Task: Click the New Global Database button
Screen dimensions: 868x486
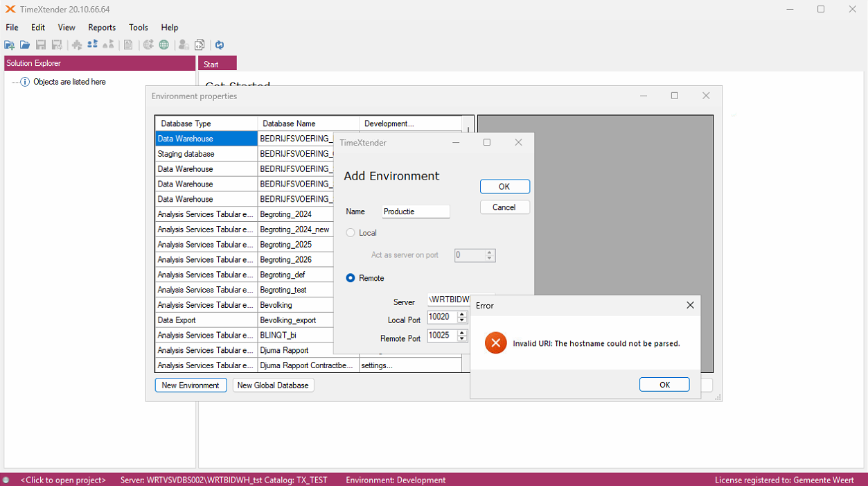Action: pyautogui.click(x=273, y=385)
